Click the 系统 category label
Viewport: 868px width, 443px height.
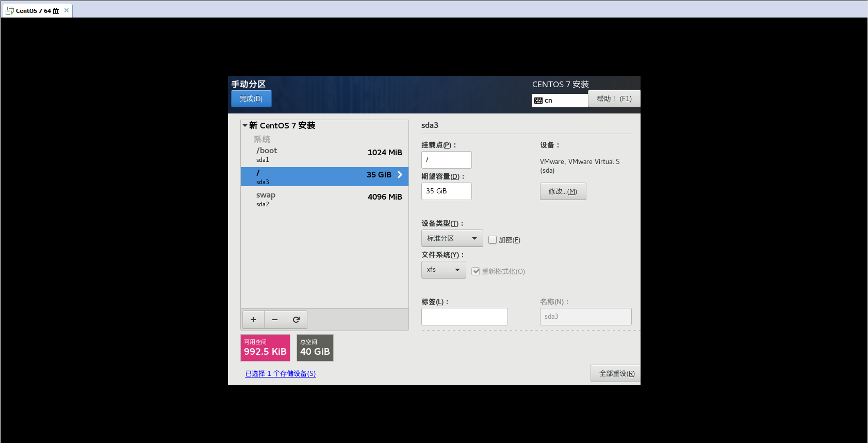(261, 139)
